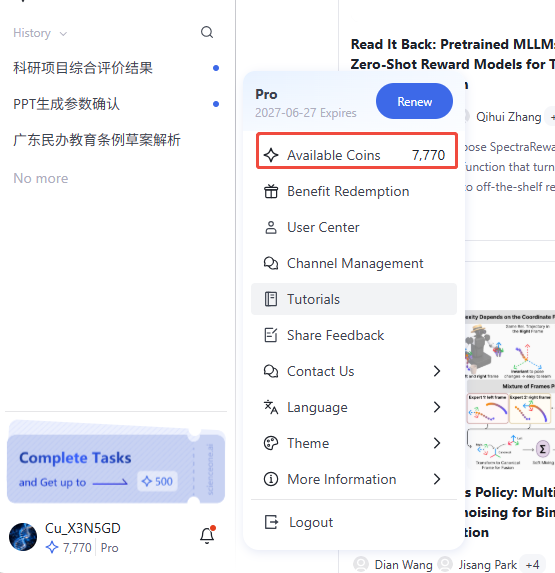The image size is (555, 573).
Task: Click the 500 coins reward badge
Action: coord(157,481)
